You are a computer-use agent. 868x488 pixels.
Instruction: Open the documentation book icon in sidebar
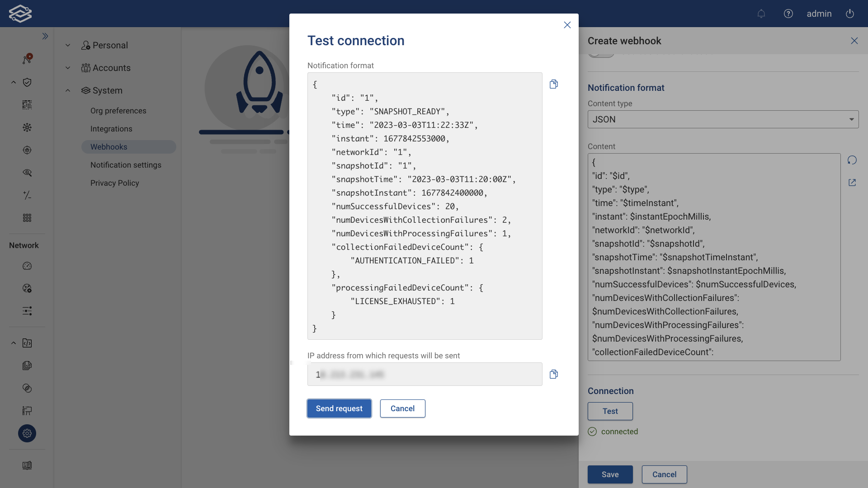[x=27, y=465]
